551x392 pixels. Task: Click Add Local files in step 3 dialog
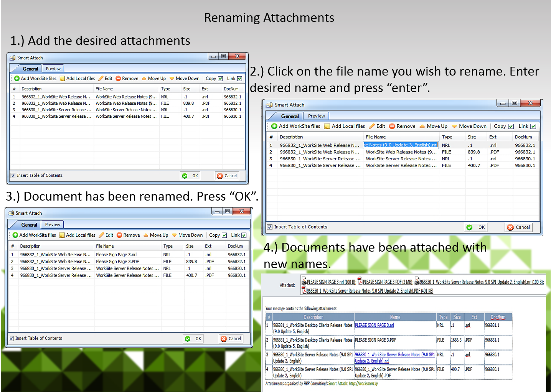point(77,235)
